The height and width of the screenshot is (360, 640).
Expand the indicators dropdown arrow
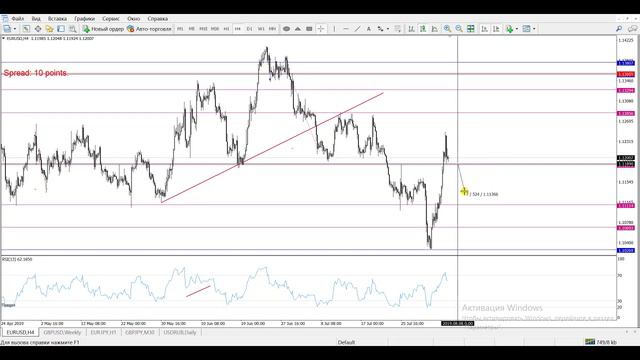point(517,29)
